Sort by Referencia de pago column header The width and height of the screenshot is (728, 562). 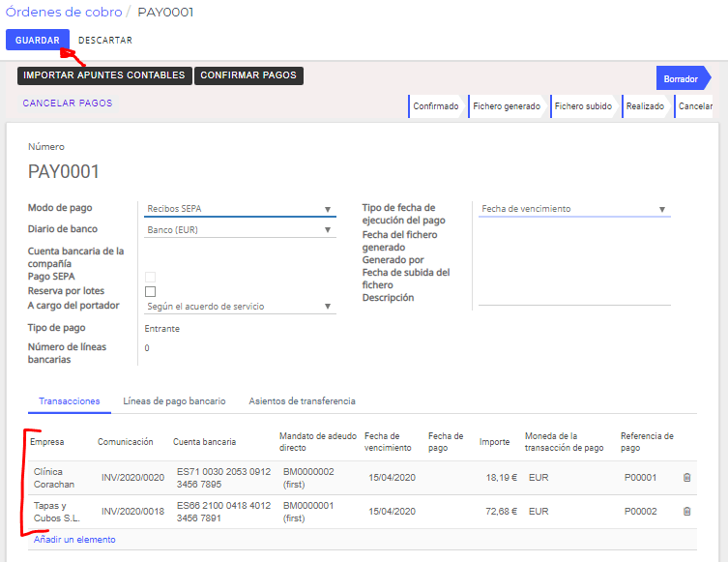(x=647, y=442)
